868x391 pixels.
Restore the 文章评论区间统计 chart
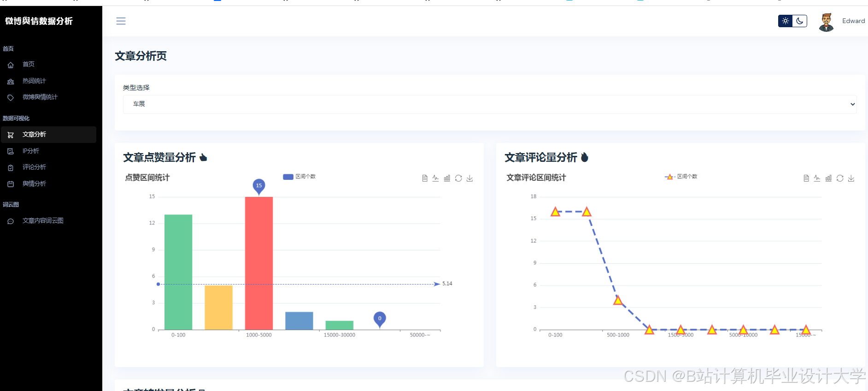[840, 178]
